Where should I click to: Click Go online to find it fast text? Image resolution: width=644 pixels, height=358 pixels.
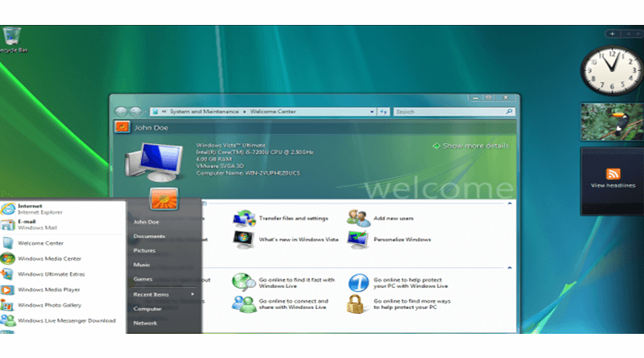click(296, 283)
